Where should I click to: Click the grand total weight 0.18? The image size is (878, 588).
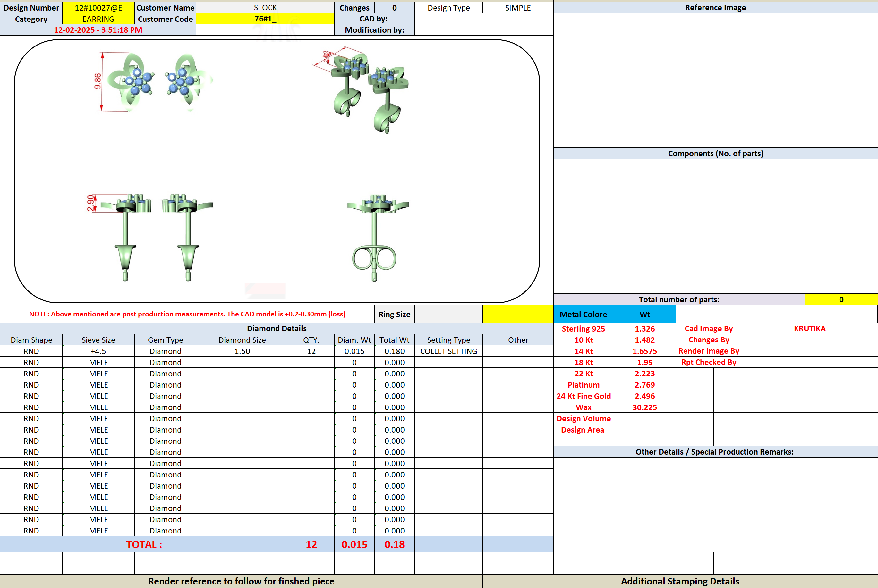394,544
